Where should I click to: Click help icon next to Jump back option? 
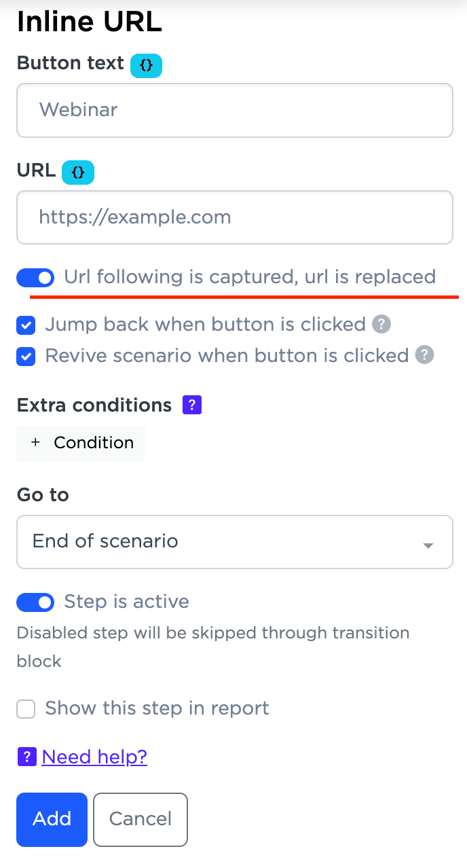pyautogui.click(x=381, y=325)
